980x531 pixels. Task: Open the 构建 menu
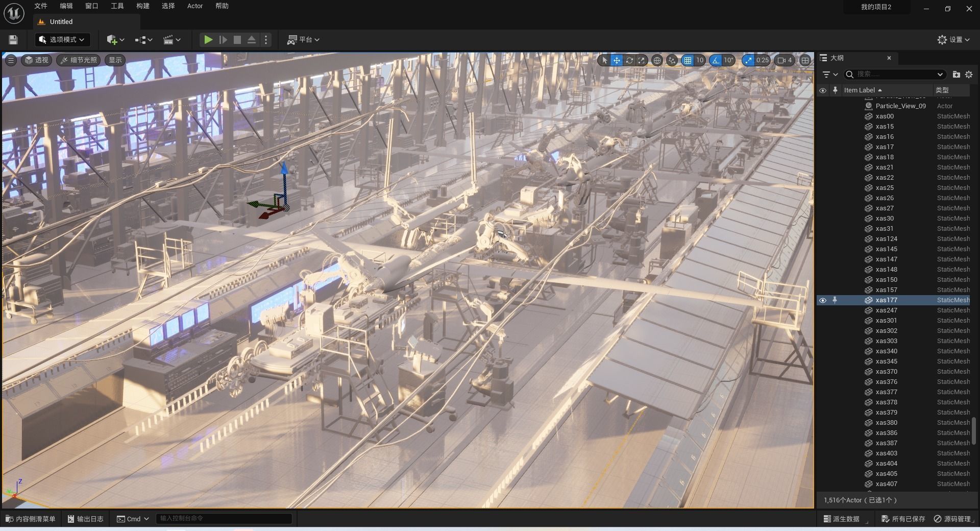(x=143, y=6)
